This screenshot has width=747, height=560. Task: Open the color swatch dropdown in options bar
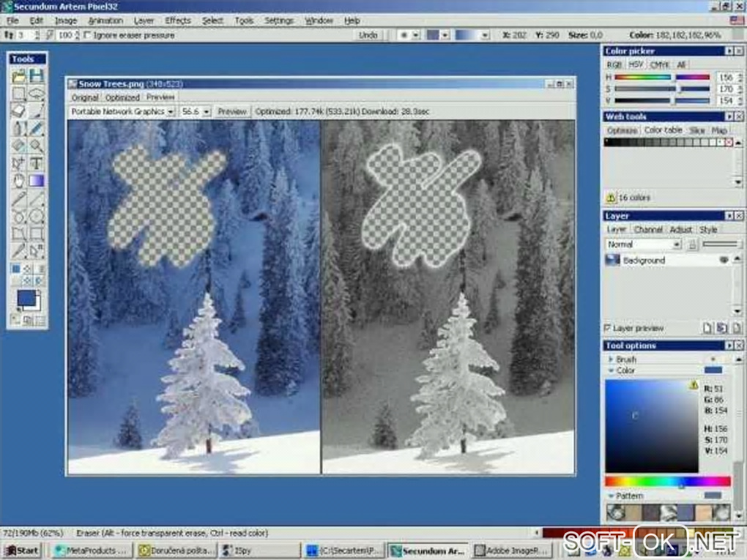(x=445, y=35)
